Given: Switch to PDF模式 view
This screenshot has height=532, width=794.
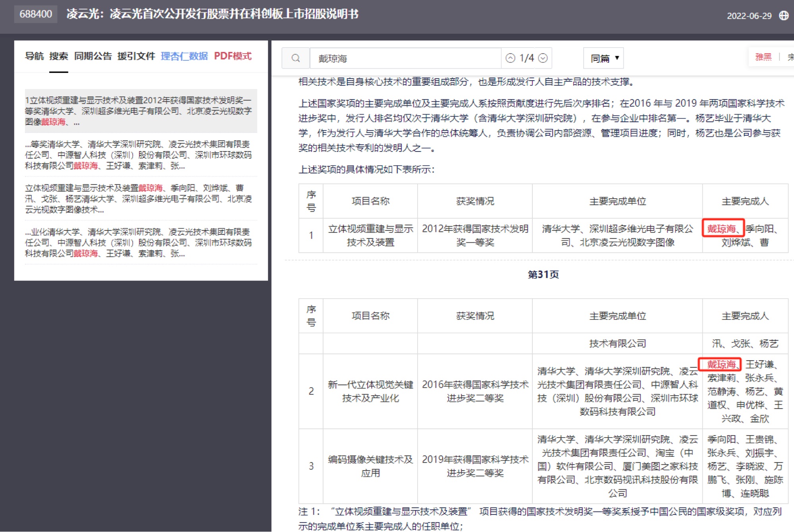Looking at the screenshot, I should tap(233, 56).
